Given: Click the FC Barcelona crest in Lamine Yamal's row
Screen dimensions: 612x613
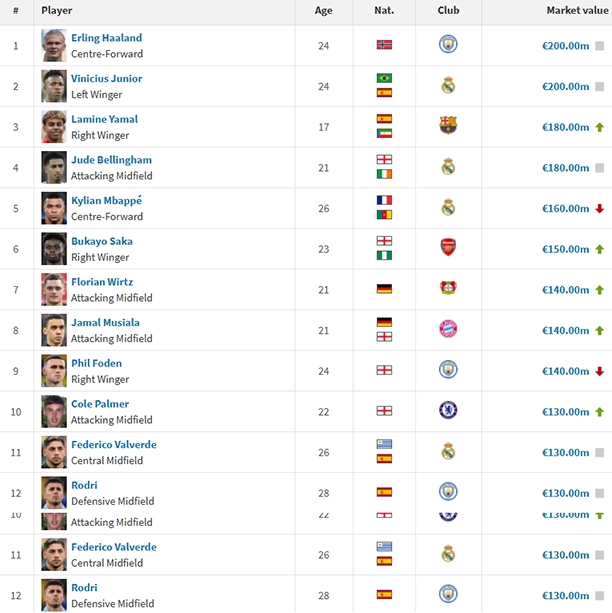Looking at the screenshot, I should (448, 125).
